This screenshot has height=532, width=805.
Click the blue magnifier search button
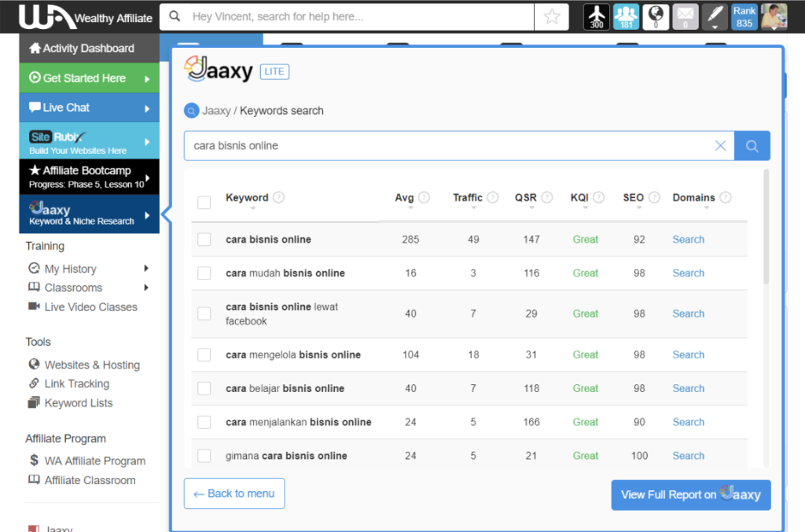pyautogui.click(x=752, y=145)
